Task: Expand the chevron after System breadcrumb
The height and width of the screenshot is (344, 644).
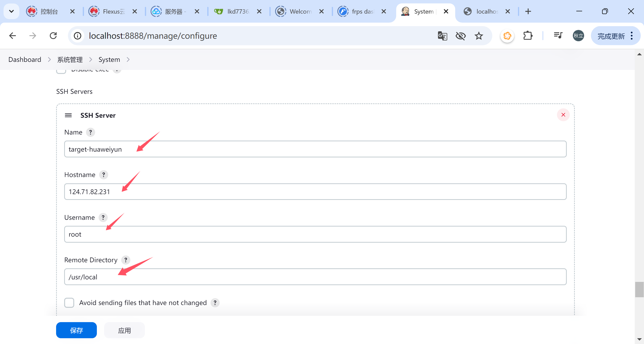Action: click(x=128, y=60)
